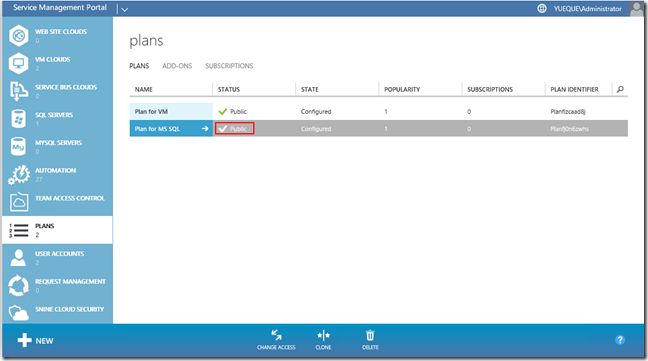The height and width of the screenshot is (361, 648).
Task: Click Configured state in Plan for MS SQL row
Action: tap(316, 129)
